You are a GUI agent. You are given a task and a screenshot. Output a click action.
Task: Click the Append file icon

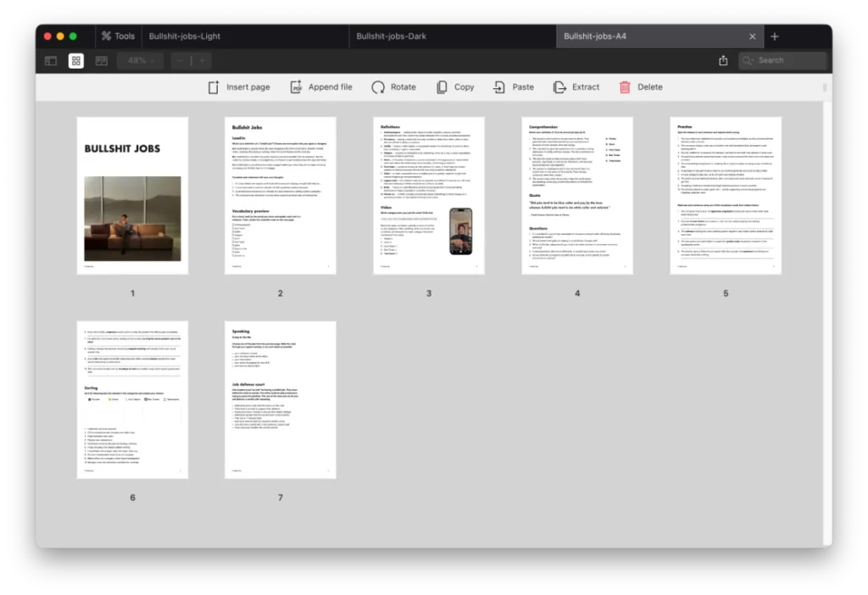tap(296, 87)
